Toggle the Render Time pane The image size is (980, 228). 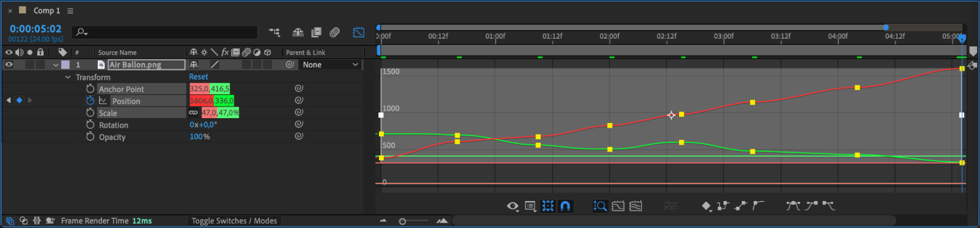pos(50,221)
